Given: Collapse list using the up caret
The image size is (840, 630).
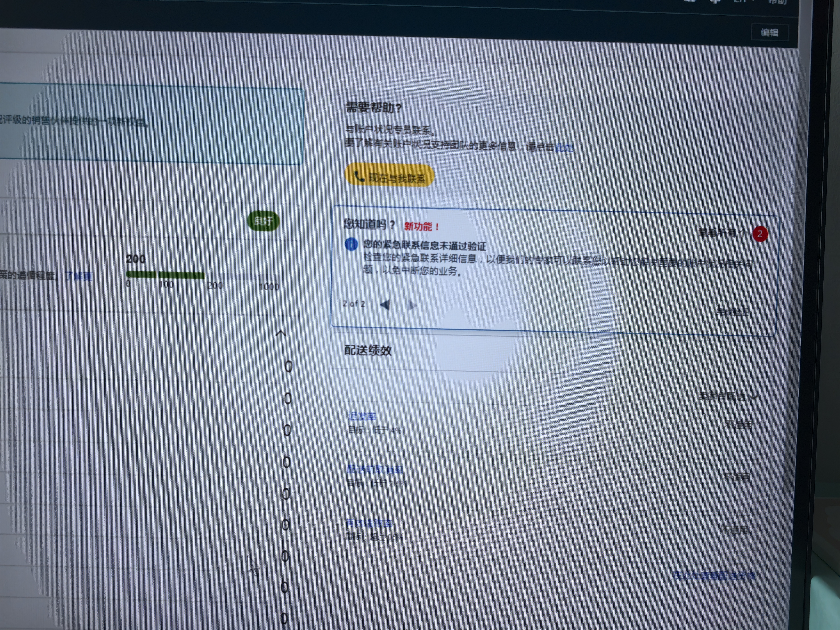Looking at the screenshot, I should [x=280, y=333].
